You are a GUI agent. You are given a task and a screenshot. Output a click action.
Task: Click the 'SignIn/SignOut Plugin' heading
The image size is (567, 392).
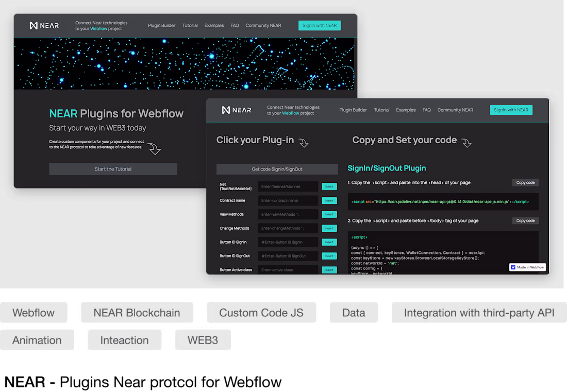[387, 168]
